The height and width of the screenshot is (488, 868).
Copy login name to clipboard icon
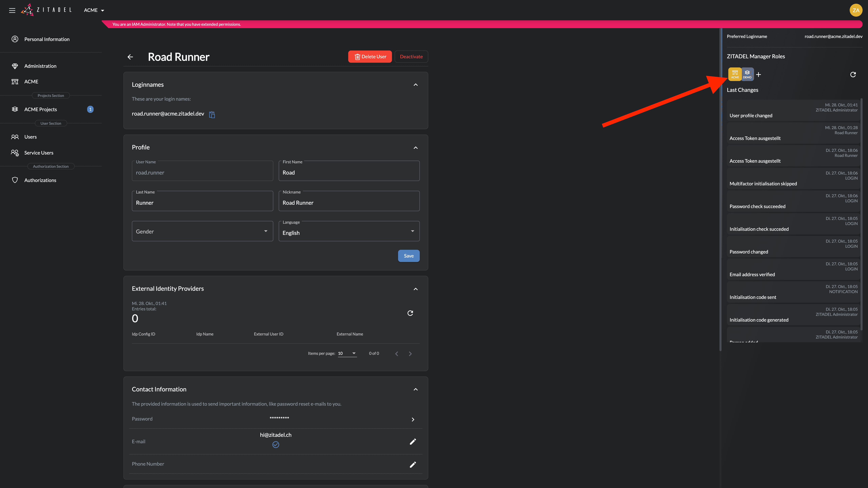[x=212, y=115]
